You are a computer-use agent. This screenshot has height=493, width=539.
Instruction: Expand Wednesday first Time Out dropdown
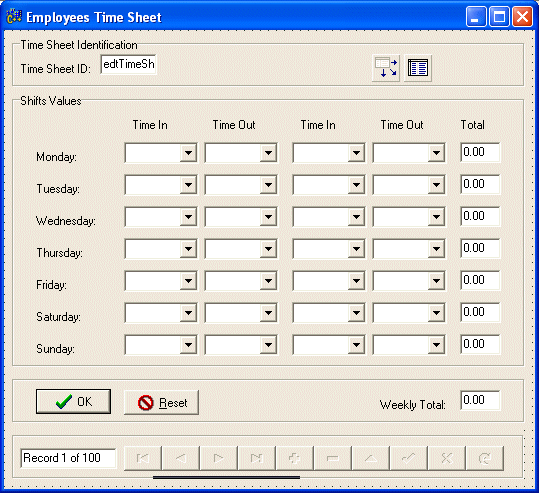268,217
